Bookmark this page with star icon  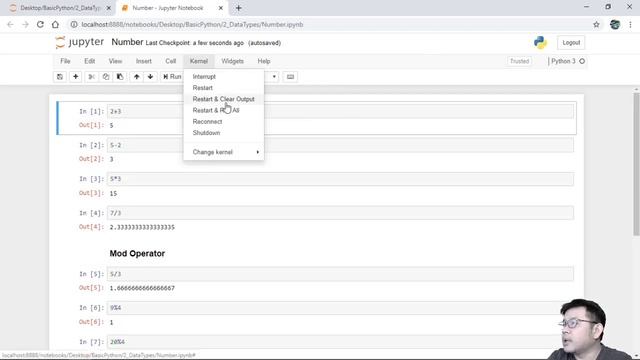(x=596, y=24)
